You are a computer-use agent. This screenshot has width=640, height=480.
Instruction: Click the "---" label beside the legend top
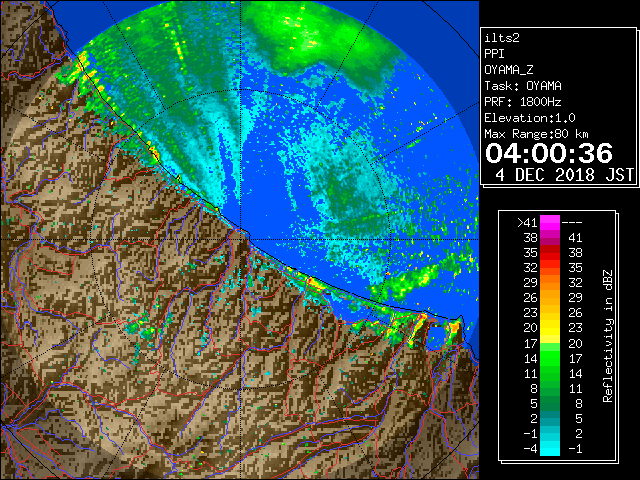tap(572, 222)
